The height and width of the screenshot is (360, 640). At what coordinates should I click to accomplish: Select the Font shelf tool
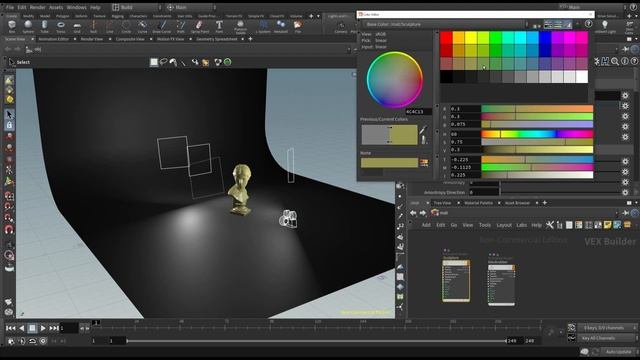point(219,27)
